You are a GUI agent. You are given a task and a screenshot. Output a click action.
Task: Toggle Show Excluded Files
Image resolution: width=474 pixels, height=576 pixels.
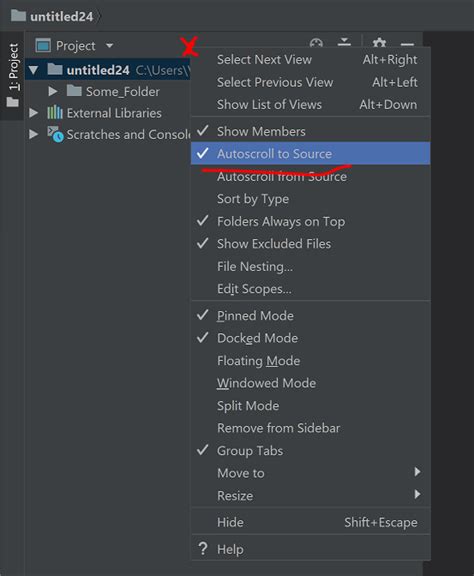point(310,244)
